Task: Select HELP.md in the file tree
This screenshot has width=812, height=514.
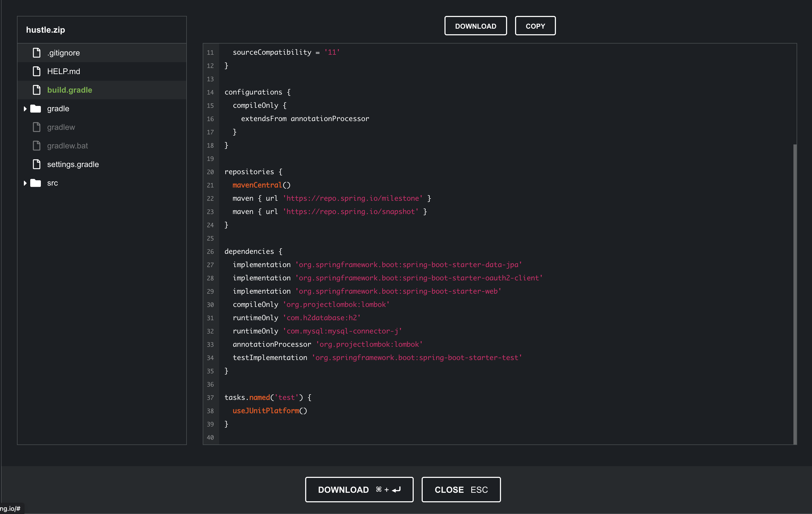Action: 63,71
